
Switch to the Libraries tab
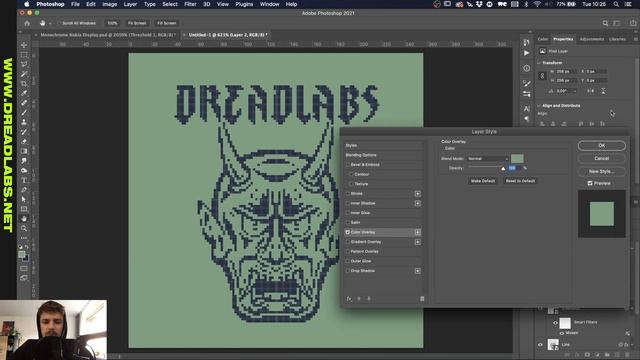click(617, 39)
